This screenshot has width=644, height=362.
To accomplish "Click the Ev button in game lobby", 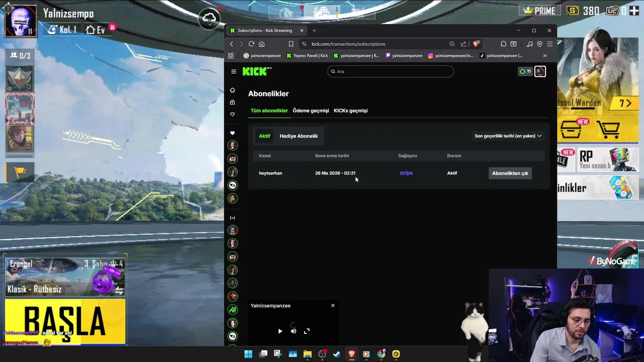I will (96, 30).
